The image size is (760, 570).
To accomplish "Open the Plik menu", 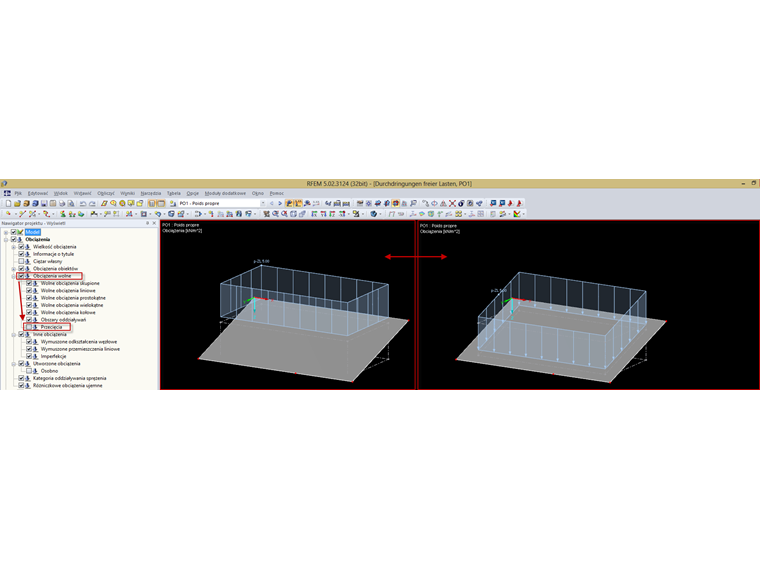I will [18, 193].
